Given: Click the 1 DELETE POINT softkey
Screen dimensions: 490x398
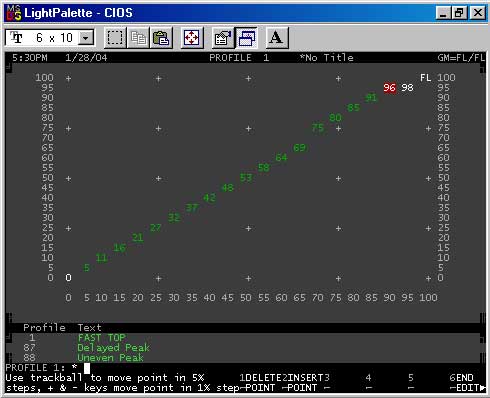Looking at the screenshot, I should coord(261,383).
